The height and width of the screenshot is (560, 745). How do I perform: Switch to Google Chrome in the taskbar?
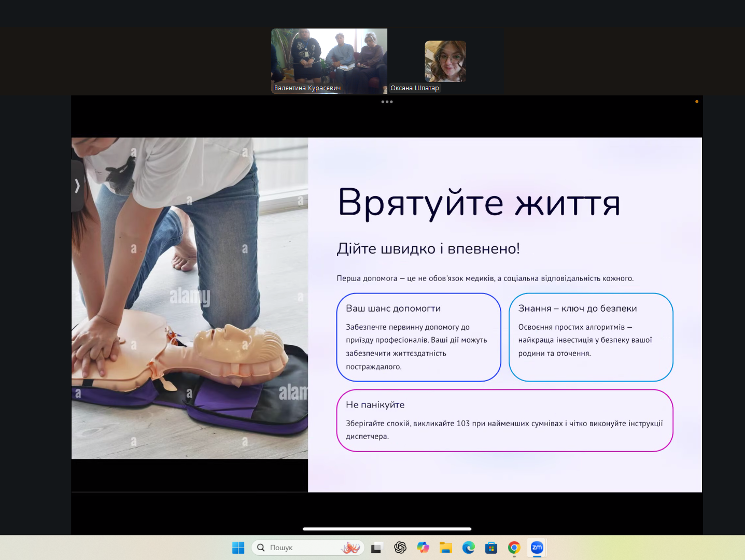click(514, 548)
